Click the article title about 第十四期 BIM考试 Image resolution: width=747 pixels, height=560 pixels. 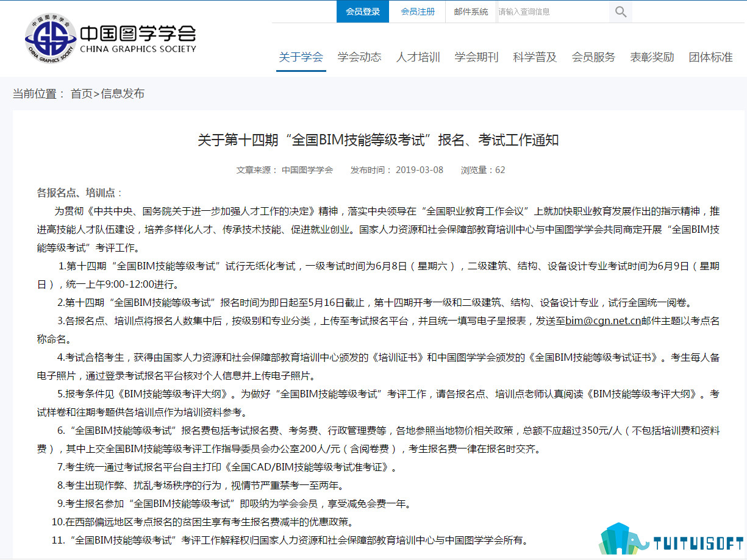point(378,140)
